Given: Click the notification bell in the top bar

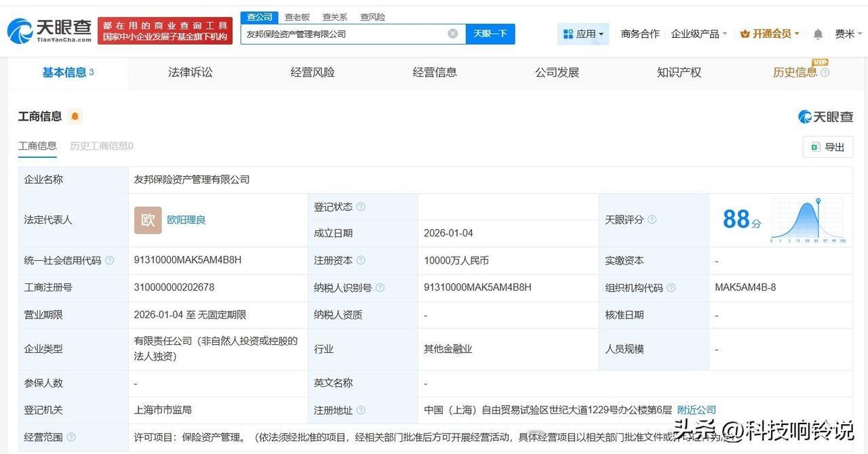Looking at the screenshot, I should click(x=817, y=33).
